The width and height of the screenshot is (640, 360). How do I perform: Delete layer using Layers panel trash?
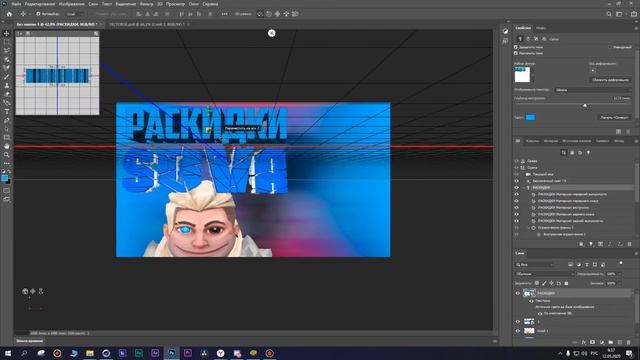(629, 342)
